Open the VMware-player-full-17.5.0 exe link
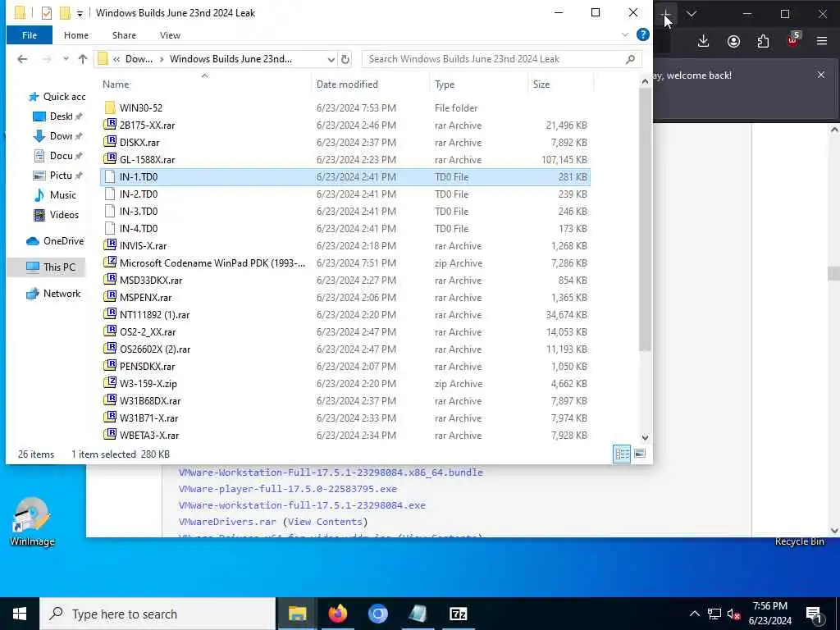The width and height of the screenshot is (840, 630). pyautogui.click(x=288, y=489)
